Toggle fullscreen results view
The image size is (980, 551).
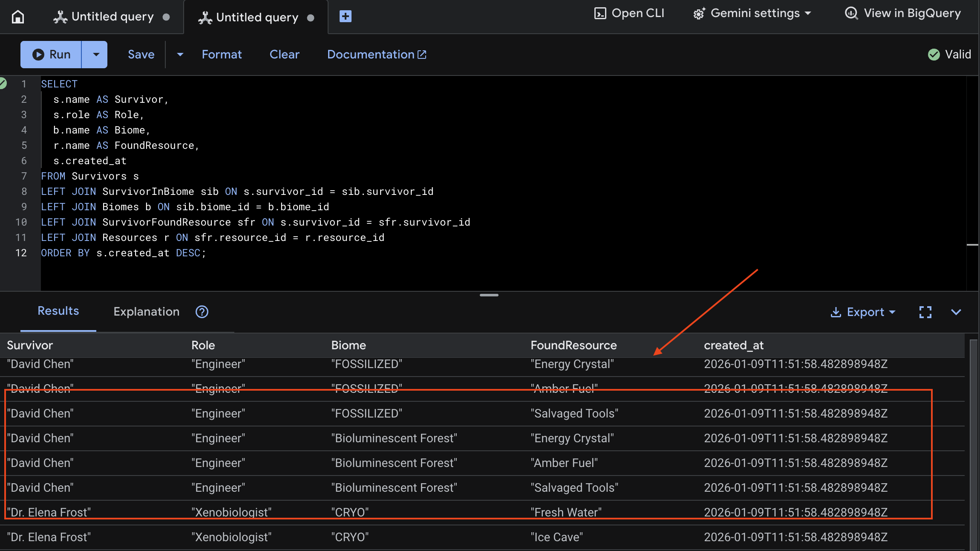coord(925,312)
